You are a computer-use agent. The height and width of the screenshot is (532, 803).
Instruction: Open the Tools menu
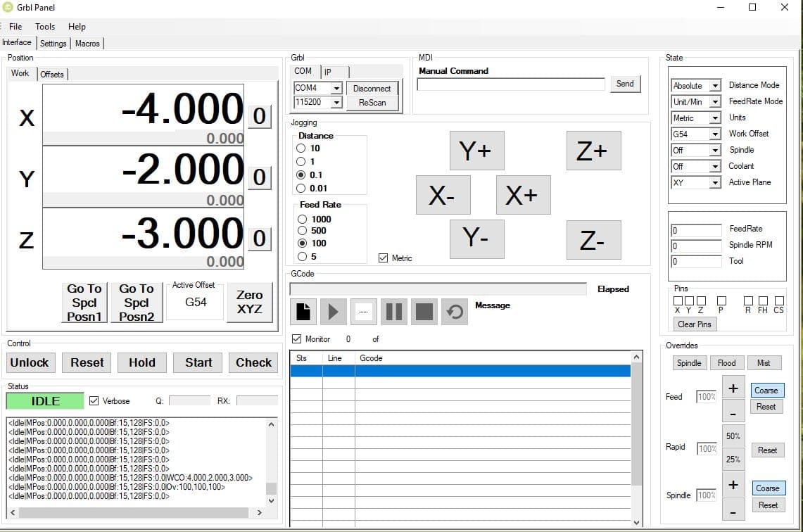pos(45,27)
